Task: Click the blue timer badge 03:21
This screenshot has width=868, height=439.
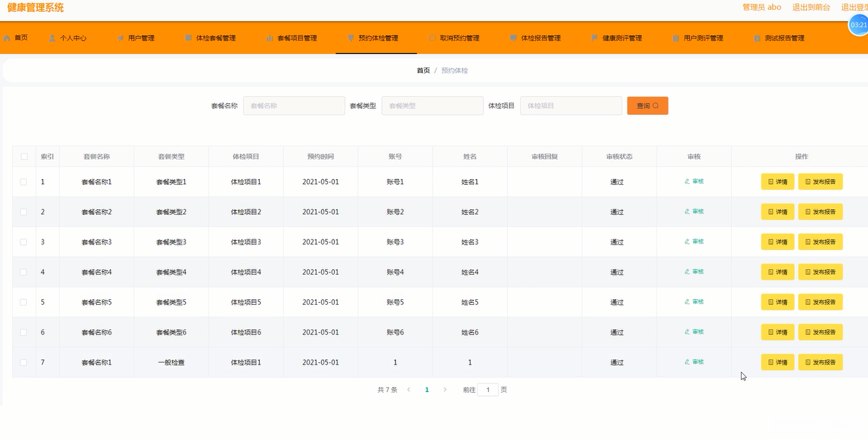Action: click(x=858, y=25)
